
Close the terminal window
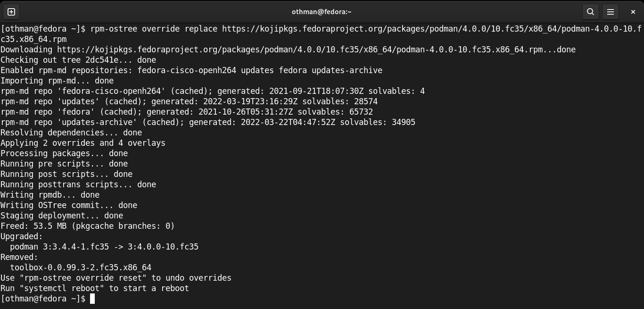(x=633, y=12)
